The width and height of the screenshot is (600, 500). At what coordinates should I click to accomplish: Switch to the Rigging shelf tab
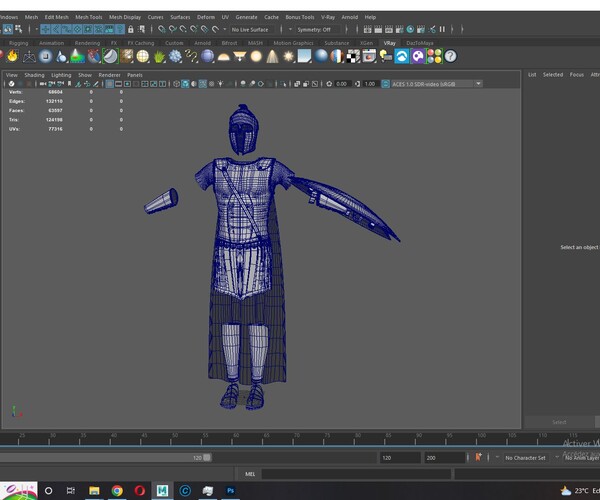coord(18,43)
